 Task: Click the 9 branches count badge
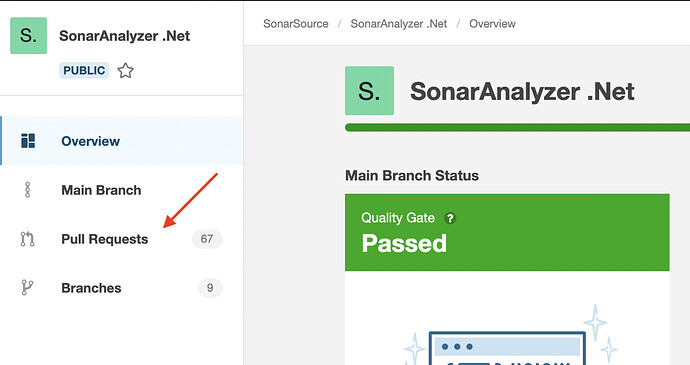[210, 288]
